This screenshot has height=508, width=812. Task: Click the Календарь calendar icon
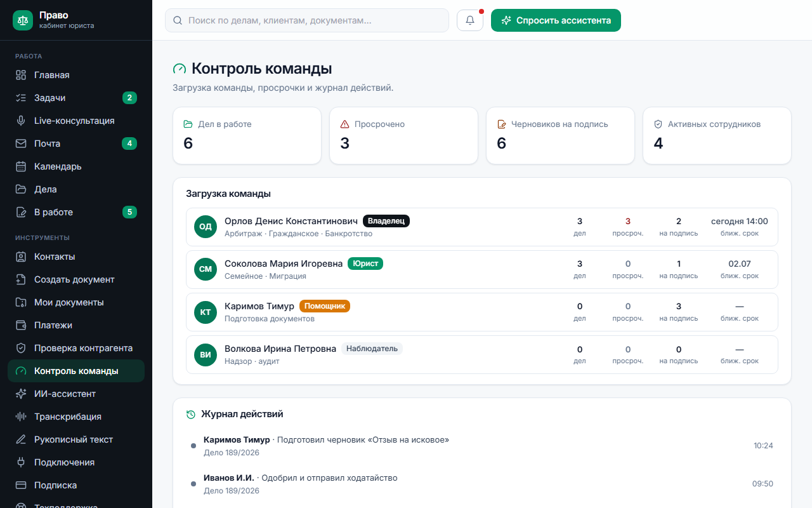pos(21,166)
